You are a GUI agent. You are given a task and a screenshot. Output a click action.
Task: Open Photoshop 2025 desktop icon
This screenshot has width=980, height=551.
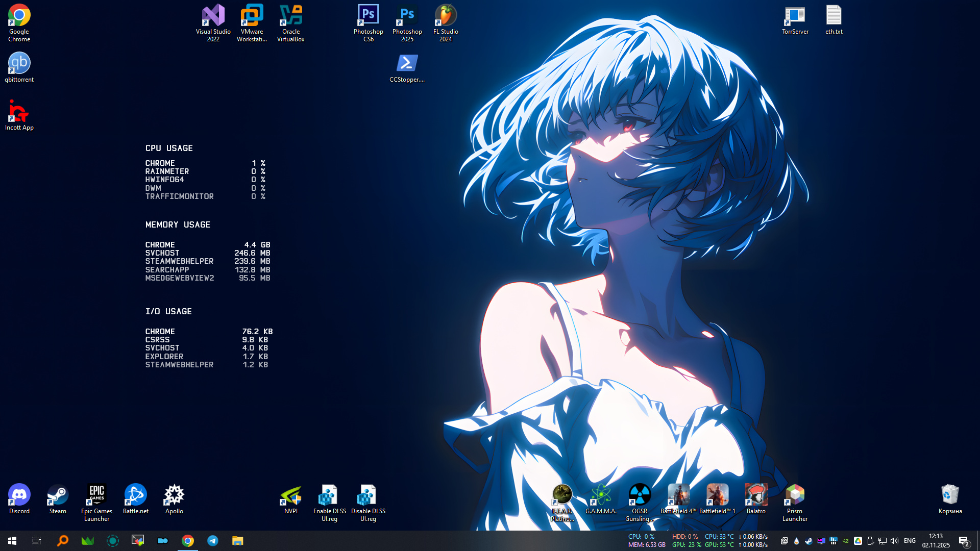click(407, 16)
